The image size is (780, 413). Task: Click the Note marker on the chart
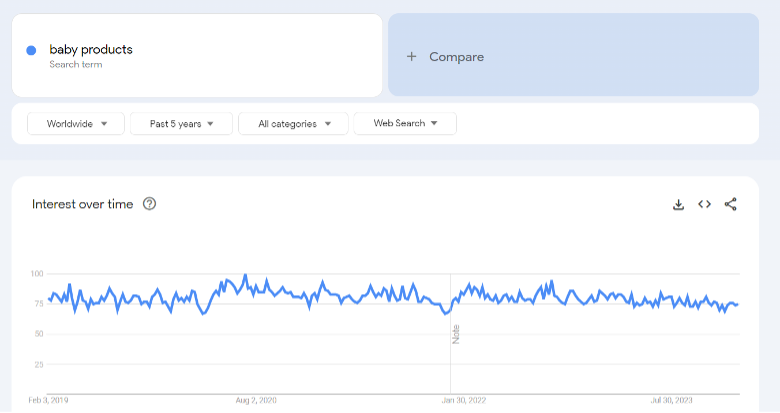pos(456,334)
